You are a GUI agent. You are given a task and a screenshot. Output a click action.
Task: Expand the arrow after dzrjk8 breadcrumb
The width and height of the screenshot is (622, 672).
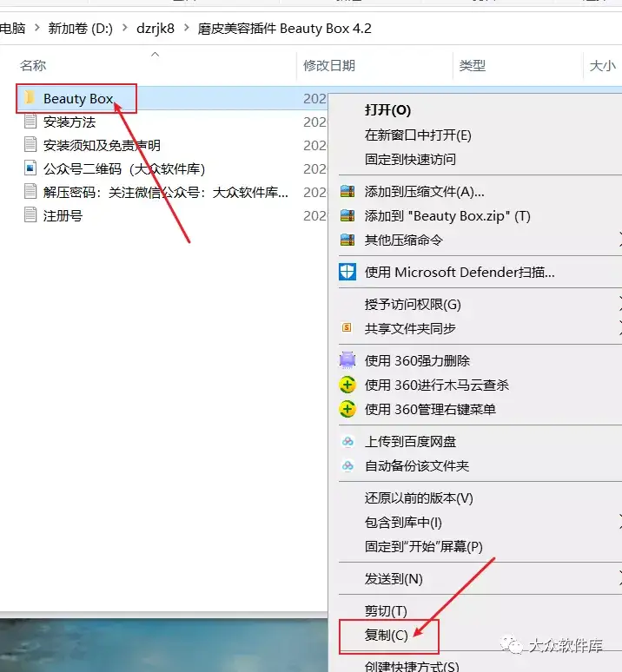pos(187,28)
